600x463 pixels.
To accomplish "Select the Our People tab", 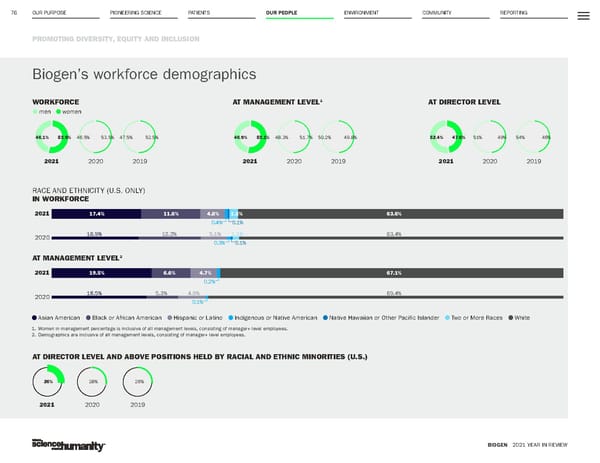I will 282,14.
